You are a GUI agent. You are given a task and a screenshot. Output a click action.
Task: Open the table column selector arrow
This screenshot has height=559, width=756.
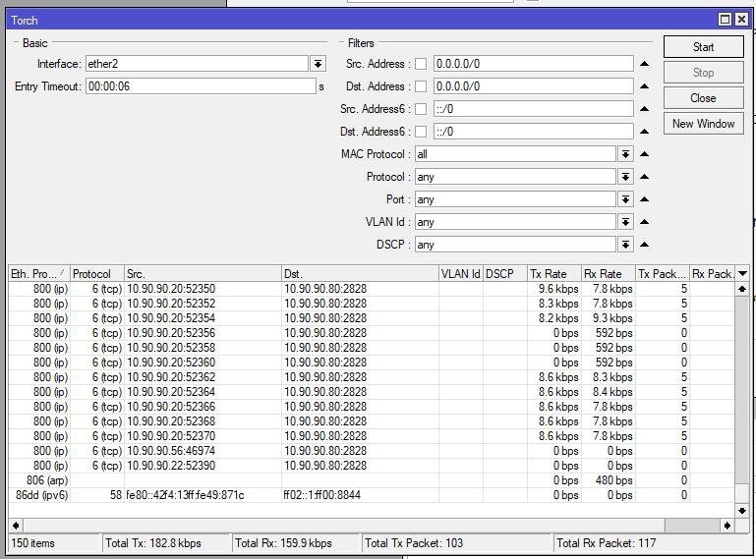(x=742, y=274)
